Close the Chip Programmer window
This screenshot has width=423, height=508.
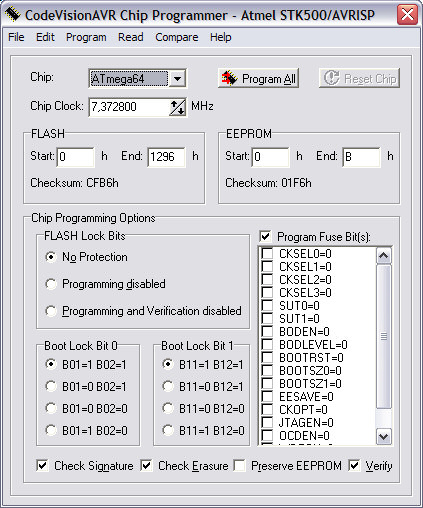pyautogui.click(x=407, y=15)
